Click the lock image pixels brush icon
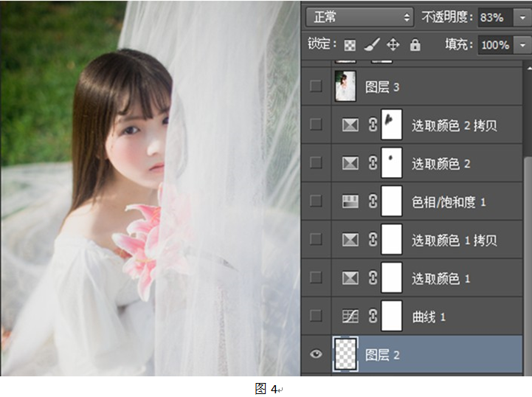This screenshot has height=397, width=532. [372, 44]
